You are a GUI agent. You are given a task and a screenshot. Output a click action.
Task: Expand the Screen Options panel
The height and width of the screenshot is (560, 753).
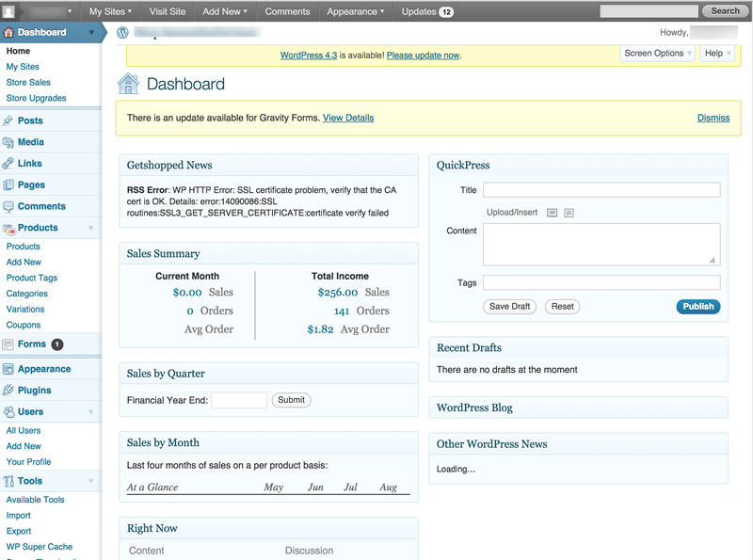(x=658, y=54)
